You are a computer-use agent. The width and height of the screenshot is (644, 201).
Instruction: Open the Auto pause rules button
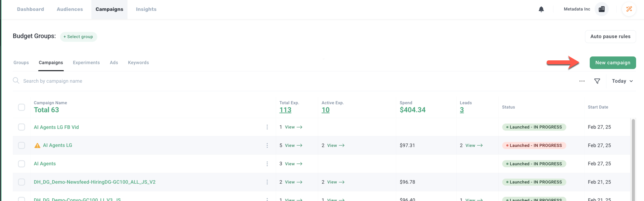click(x=610, y=36)
